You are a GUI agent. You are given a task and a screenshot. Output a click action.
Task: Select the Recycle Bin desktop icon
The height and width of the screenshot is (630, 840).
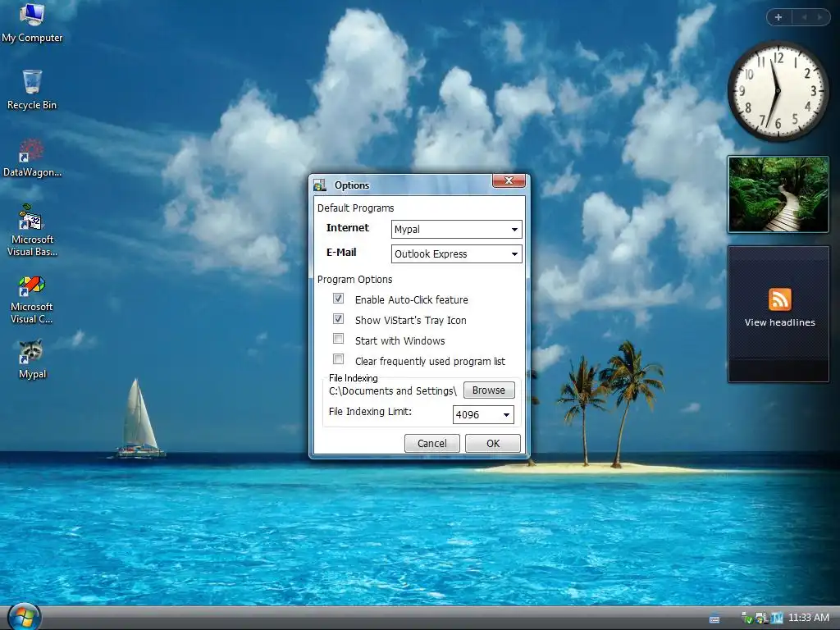[32, 89]
